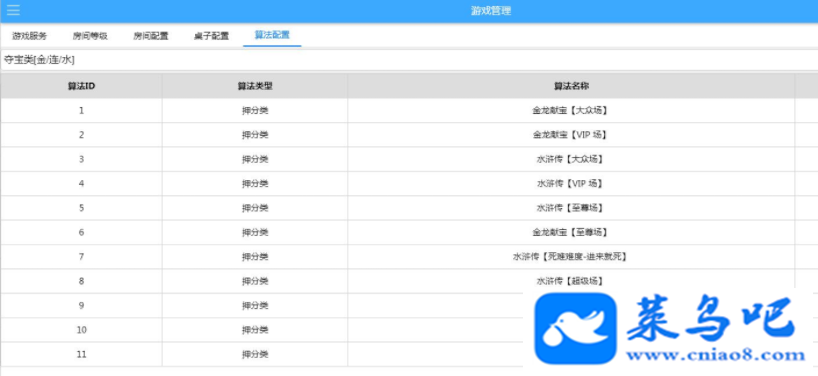Image resolution: width=818 pixels, height=376 pixels.
Task: Open the 房间配置 tab
Action: click(x=151, y=37)
